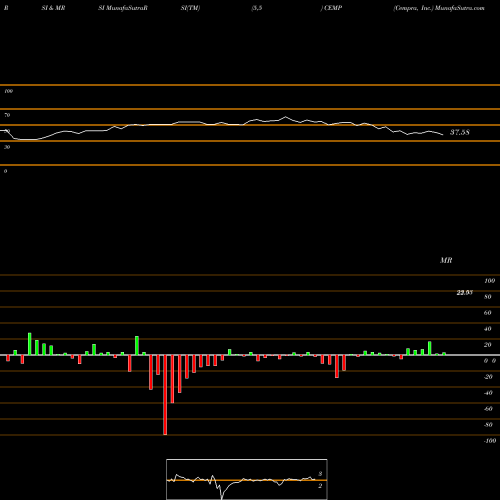
Task: Click the SI & MR header label
Action: coord(53,8)
